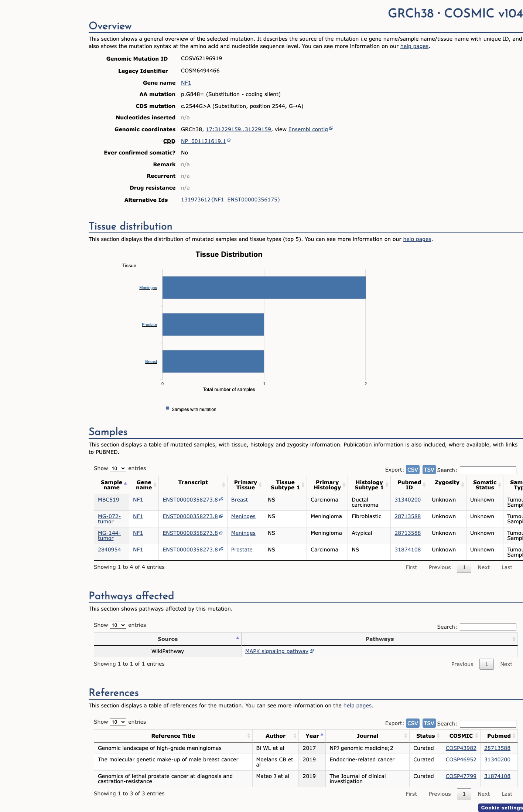Open Cookie settings

click(501, 808)
